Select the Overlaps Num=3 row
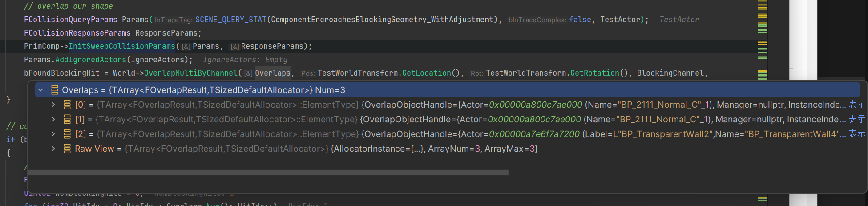This screenshot has height=206, width=868. [x=448, y=90]
